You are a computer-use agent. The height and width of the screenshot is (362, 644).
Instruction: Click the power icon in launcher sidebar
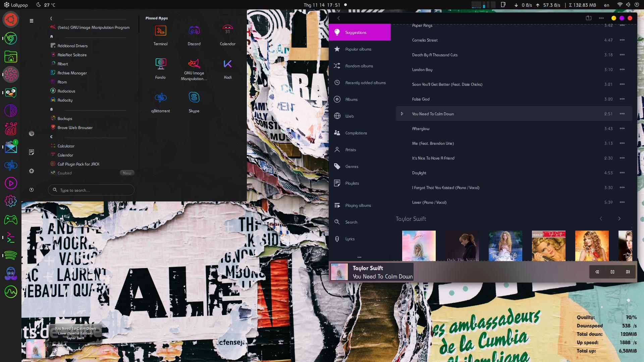coord(32,190)
